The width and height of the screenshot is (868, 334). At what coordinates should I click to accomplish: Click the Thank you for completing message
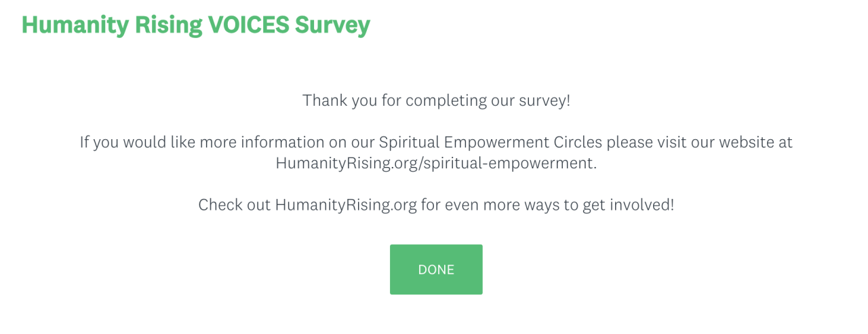pos(436,100)
